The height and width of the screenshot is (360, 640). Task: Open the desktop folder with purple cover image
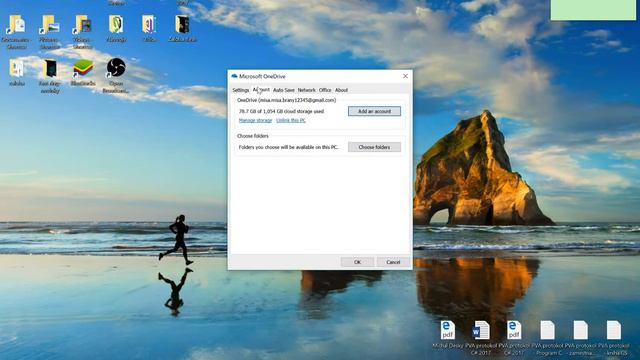149,28
